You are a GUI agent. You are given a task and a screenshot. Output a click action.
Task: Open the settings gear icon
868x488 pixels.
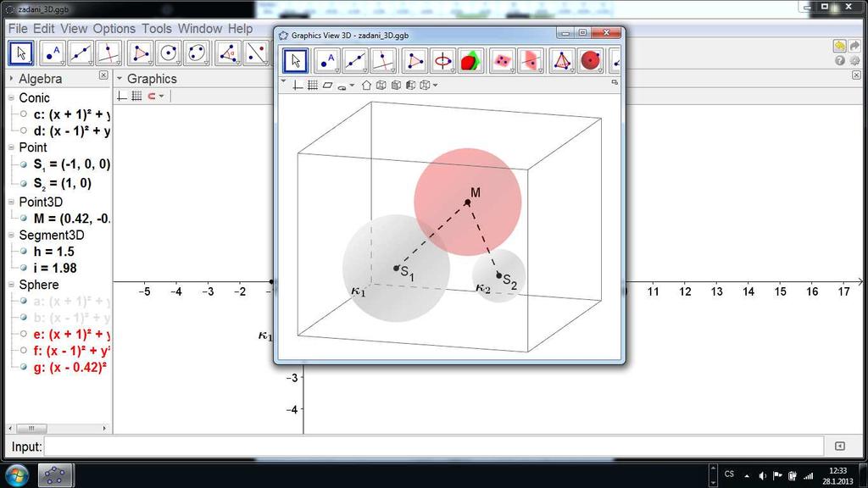click(x=854, y=61)
